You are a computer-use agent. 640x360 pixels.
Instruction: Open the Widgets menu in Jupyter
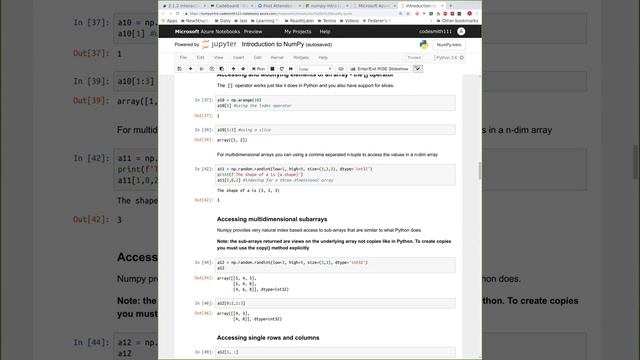(x=301, y=58)
